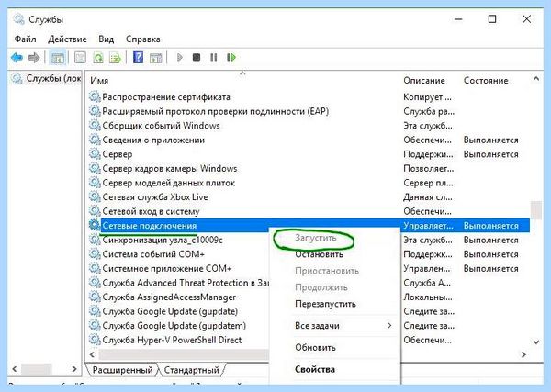Sort list by the Состояние column header
The height and width of the screenshot is (392, 551).
click(486, 81)
